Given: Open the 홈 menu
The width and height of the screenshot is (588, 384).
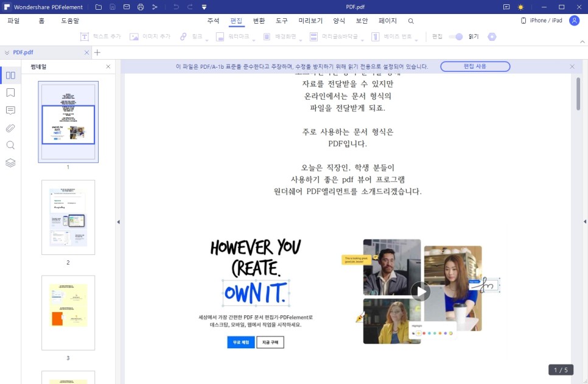Looking at the screenshot, I should (x=41, y=21).
